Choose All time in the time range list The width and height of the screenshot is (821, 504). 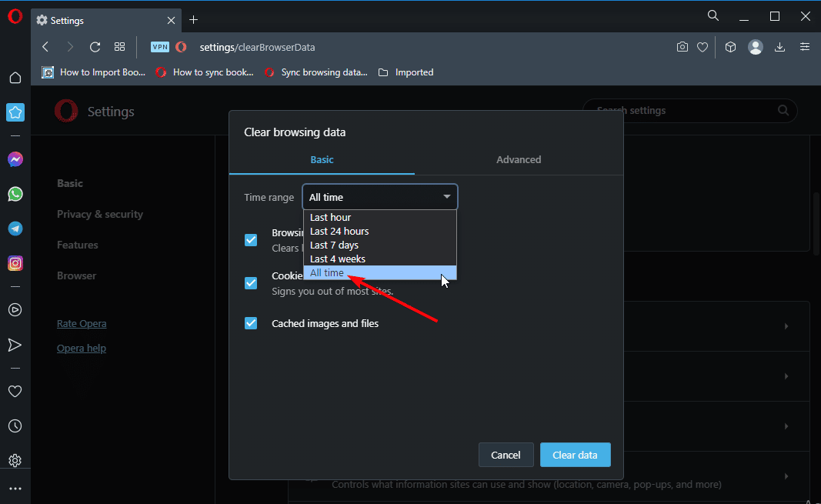[x=380, y=272]
